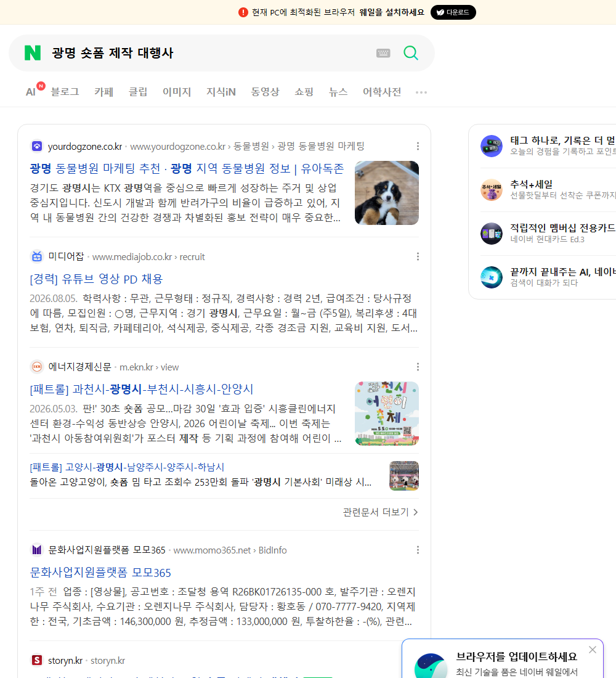The image size is (616, 678).
Task: Click the 미디어잡 favicon
Action: 37,256
